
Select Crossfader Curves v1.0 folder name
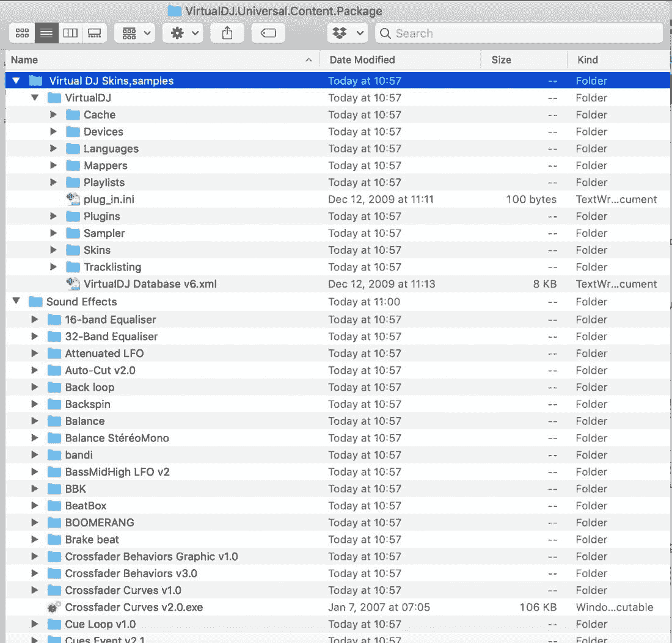[x=123, y=590]
